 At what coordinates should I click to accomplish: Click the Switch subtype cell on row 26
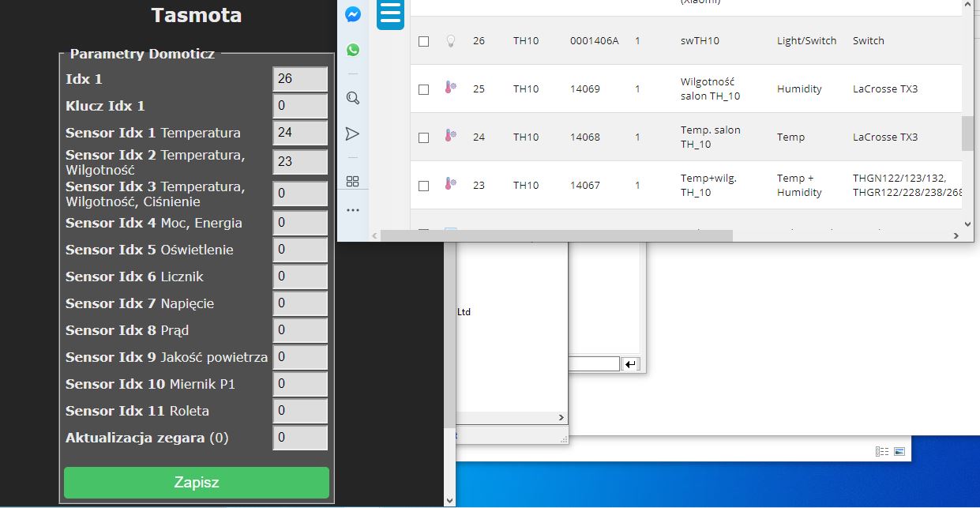tap(869, 40)
